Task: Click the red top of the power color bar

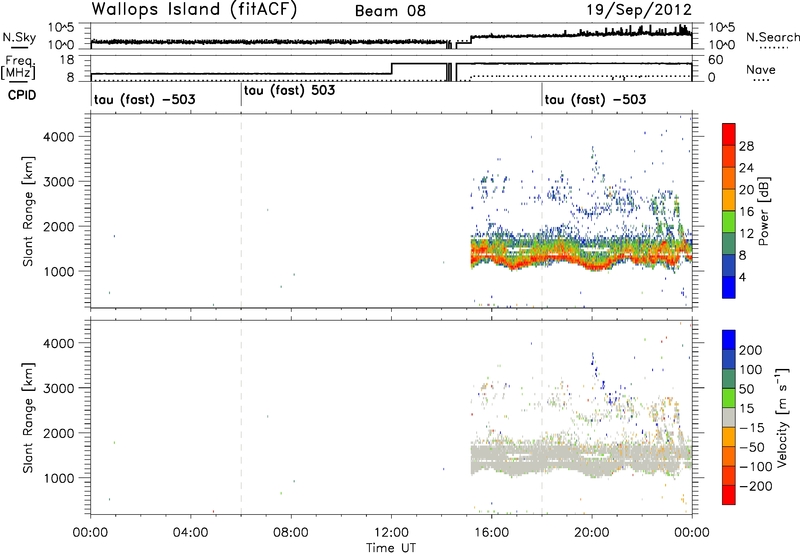Action: [x=729, y=134]
